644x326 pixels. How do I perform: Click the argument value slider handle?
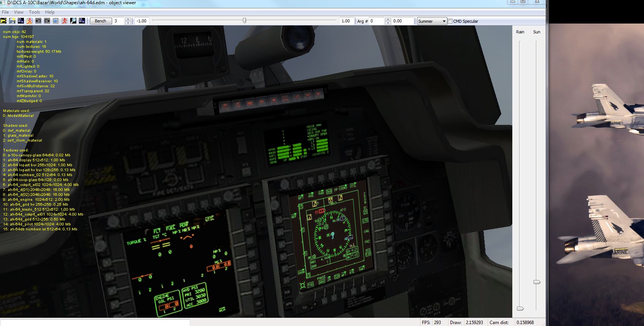point(244,20)
